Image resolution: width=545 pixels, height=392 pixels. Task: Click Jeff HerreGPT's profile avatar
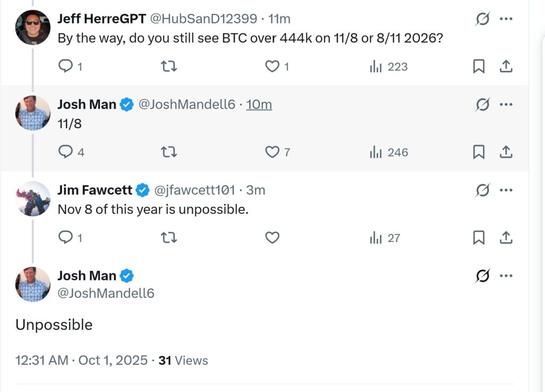point(33,28)
